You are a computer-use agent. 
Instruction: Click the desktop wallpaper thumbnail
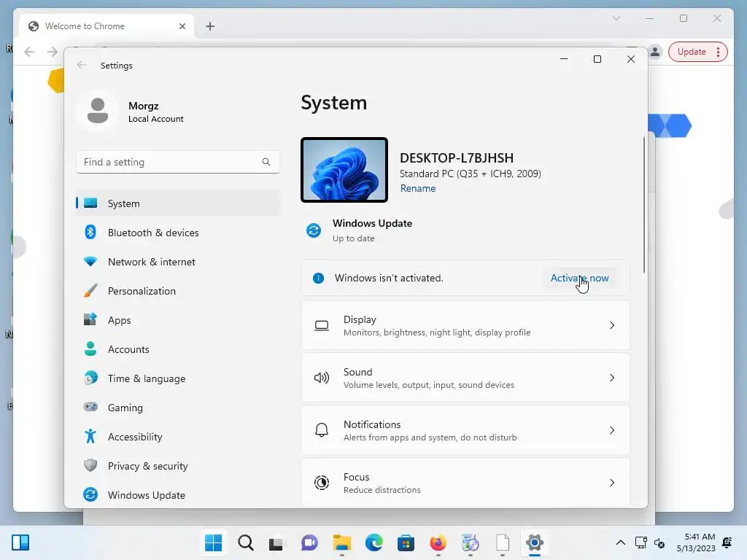[344, 170]
